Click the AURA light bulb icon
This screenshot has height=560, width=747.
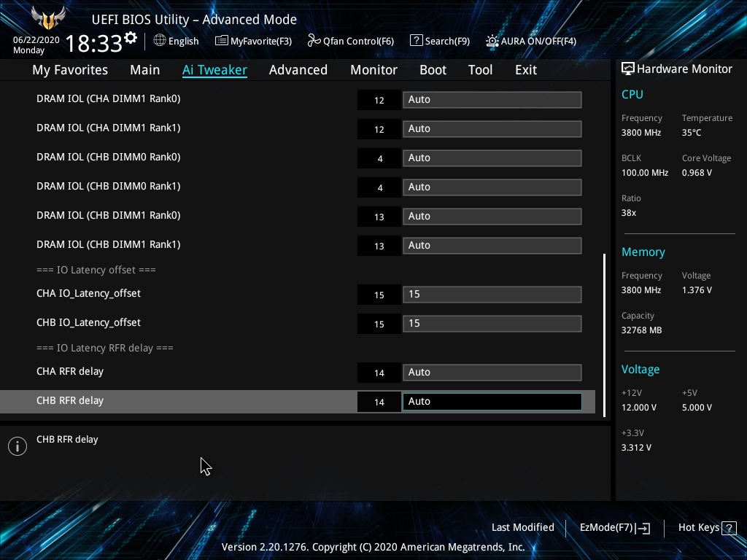tap(492, 41)
